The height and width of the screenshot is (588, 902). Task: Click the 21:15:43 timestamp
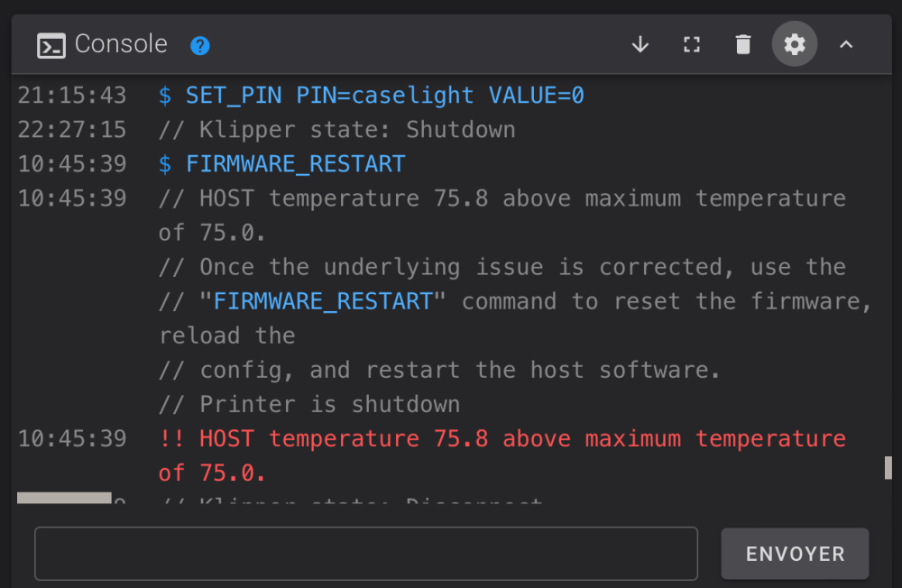(72, 95)
